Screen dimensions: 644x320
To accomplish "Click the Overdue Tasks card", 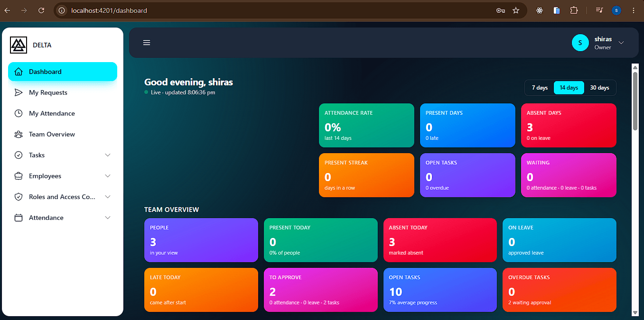I will (x=560, y=290).
